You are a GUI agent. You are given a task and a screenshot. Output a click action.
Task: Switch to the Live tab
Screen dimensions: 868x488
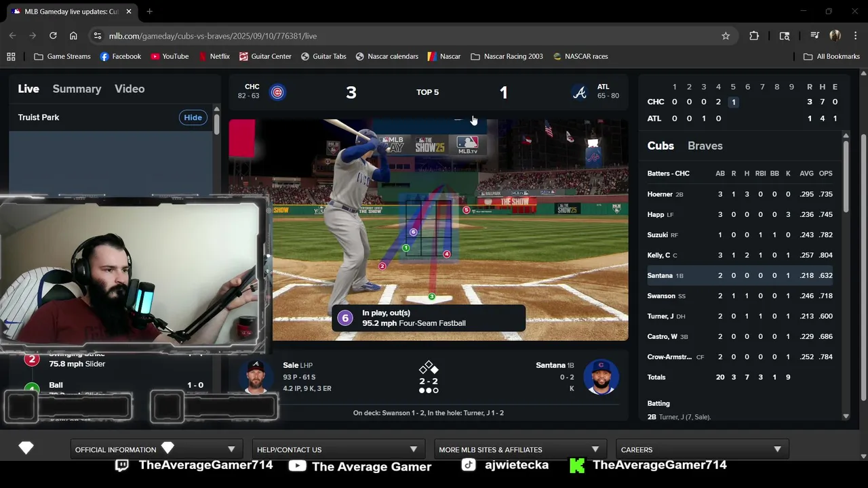pos(28,89)
